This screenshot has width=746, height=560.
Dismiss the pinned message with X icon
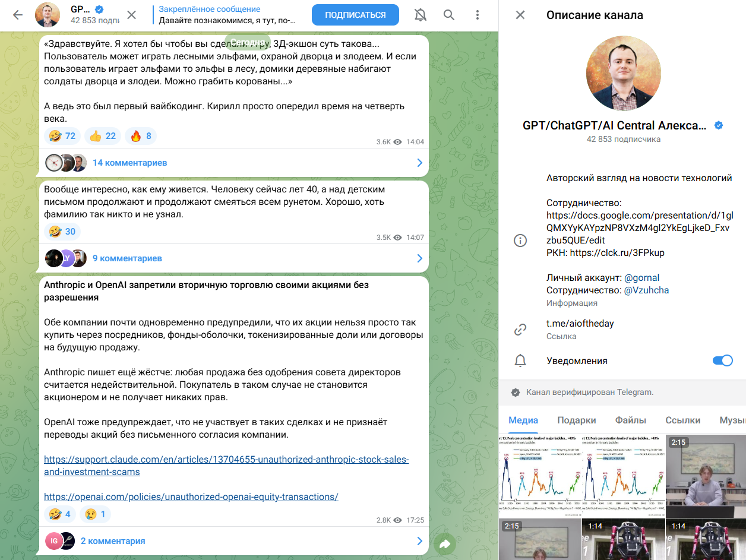pyautogui.click(x=132, y=15)
